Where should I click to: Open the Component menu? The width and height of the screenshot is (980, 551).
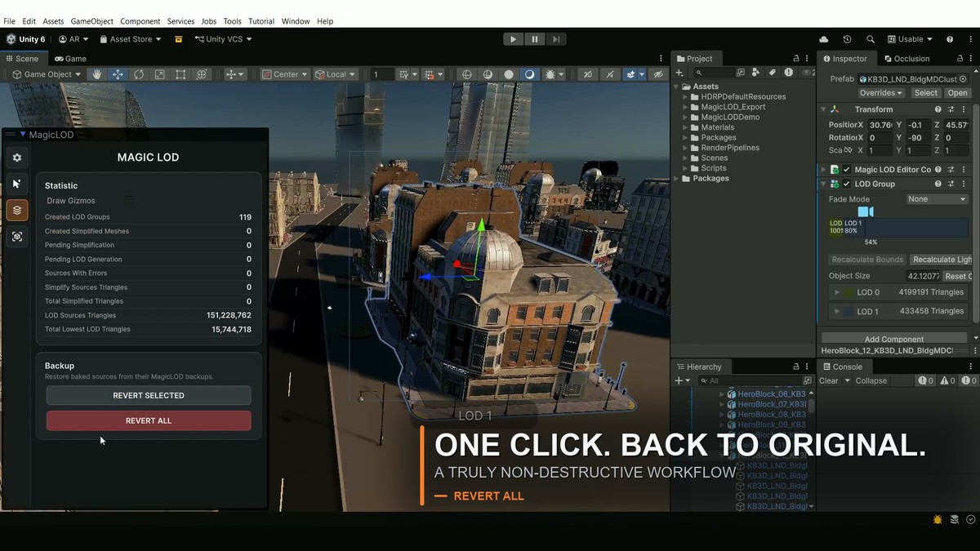[140, 20]
